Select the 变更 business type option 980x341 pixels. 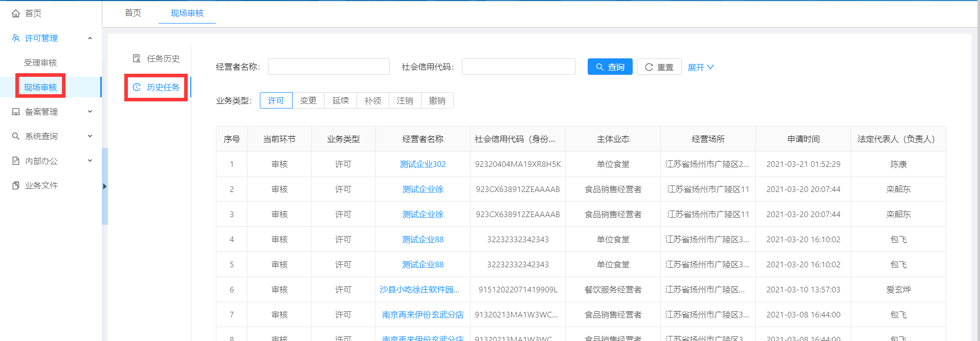(308, 100)
